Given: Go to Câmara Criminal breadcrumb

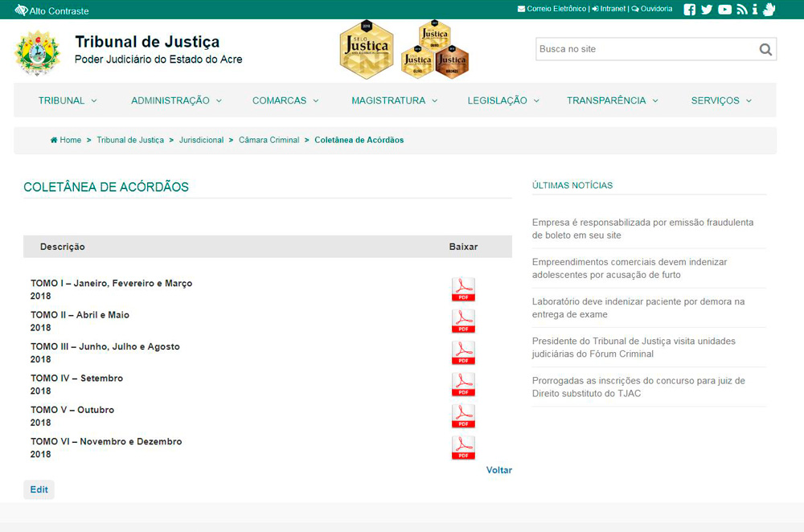Looking at the screenshot, I should point(269,140).
